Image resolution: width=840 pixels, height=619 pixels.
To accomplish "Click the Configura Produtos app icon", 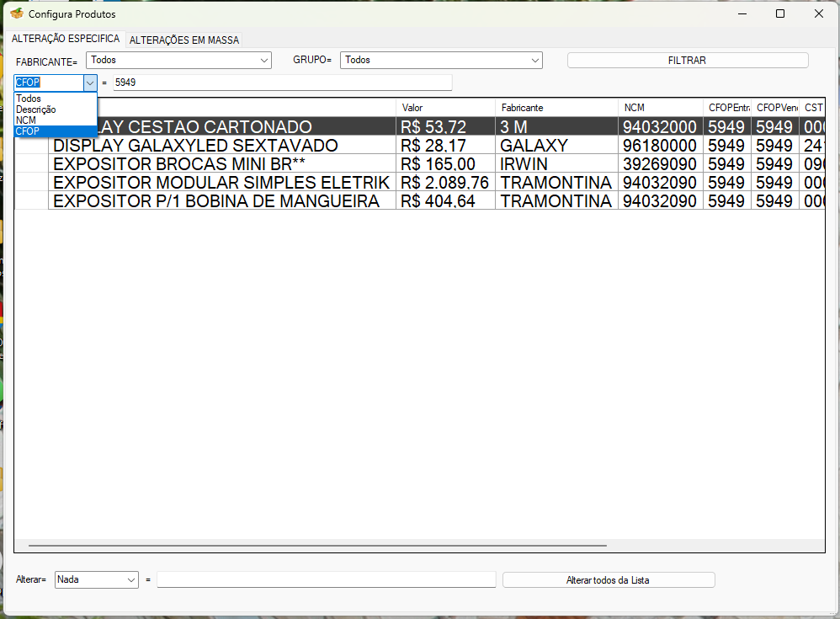I will (x=17, y=13).
